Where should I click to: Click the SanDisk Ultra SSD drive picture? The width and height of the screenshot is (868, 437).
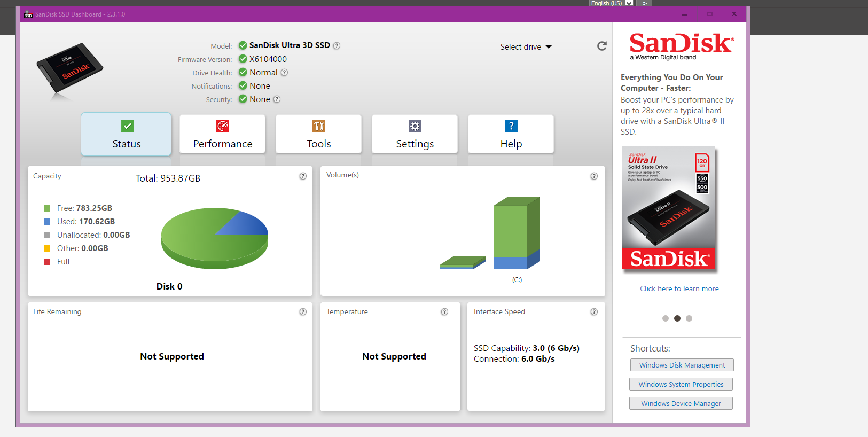(x=69, y=69)
